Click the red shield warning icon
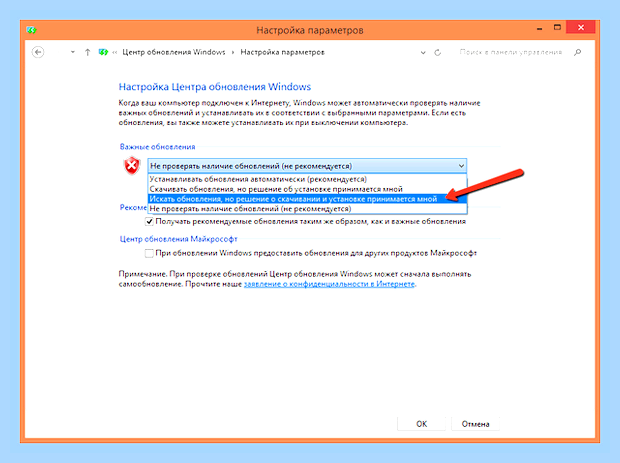Image resolution: width=620 pixels, height=463 pixels. (x=132, y=166)
